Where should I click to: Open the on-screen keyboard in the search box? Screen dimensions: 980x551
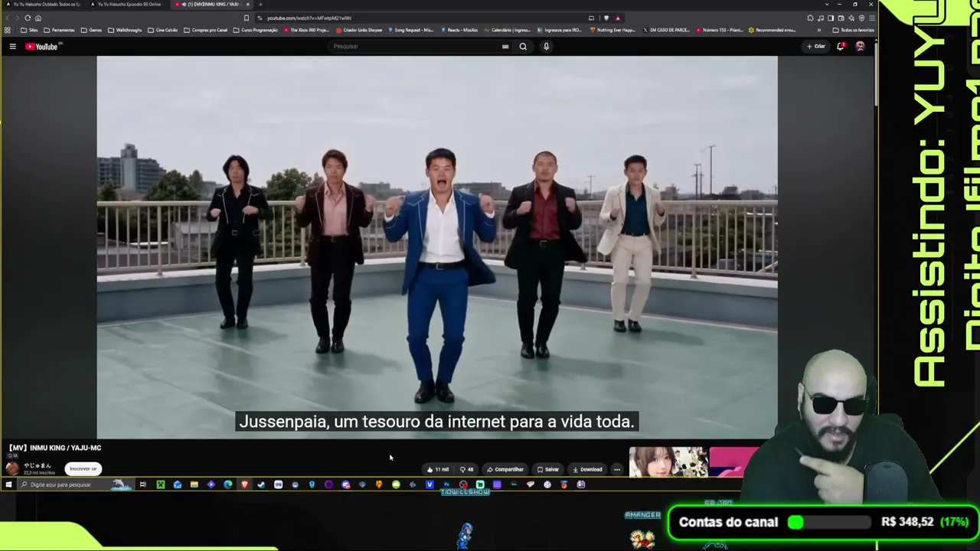pyautogui.click(x=505, y=47)
